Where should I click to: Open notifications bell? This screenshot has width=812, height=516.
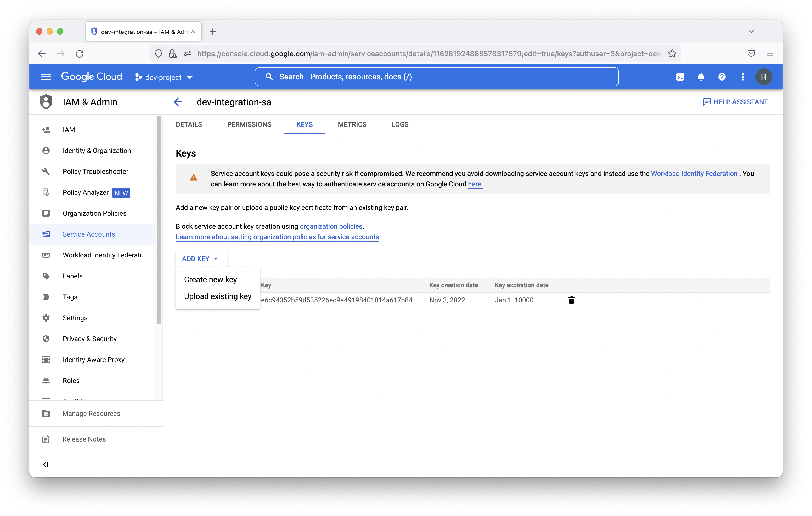[x=701, y=77]
